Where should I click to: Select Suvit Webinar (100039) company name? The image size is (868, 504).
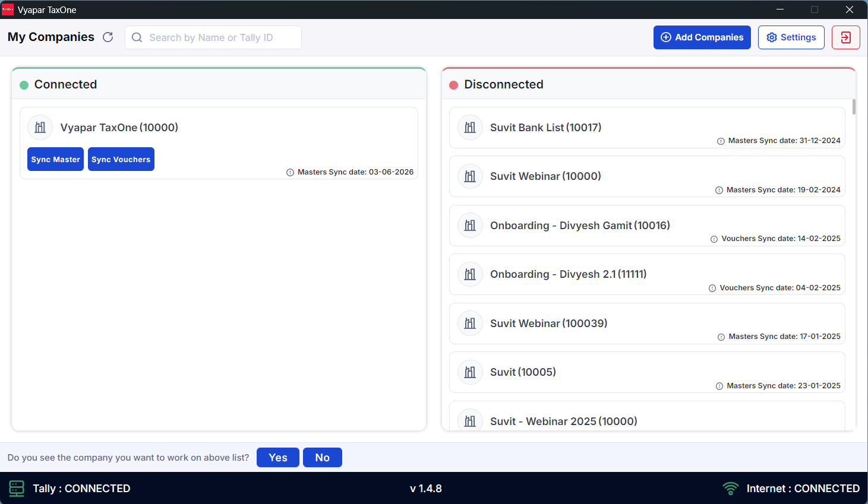coord(548,324)
